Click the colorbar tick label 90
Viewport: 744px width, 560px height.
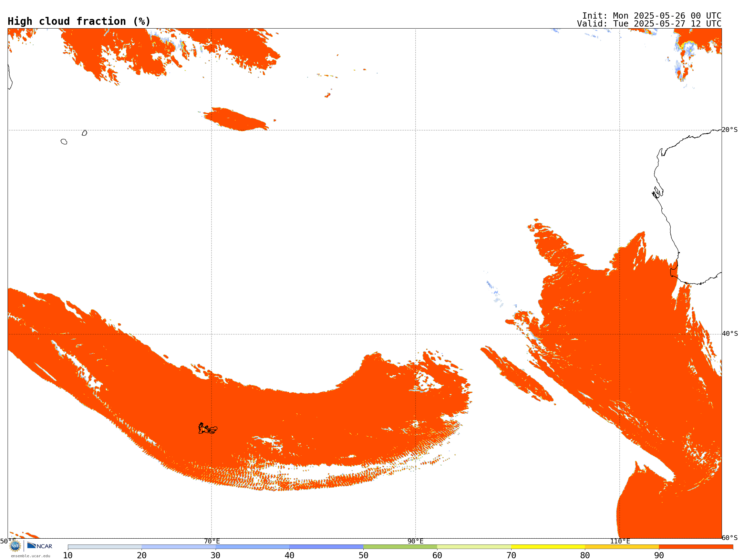coord(659,555)
